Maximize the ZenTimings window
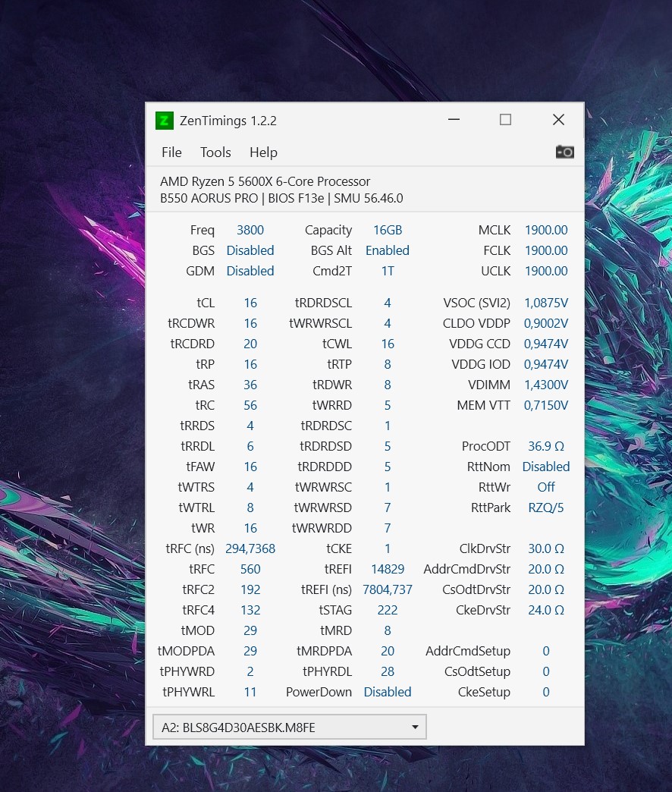Viewport: 672px width, 792px height. (505, 120)
